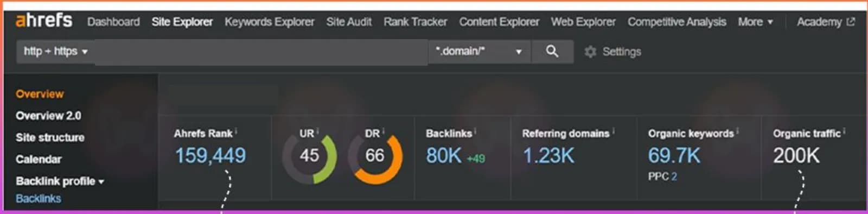Select Site Explorer tab
The width and height of the screenshot is (868, 214).
point(182,22)
